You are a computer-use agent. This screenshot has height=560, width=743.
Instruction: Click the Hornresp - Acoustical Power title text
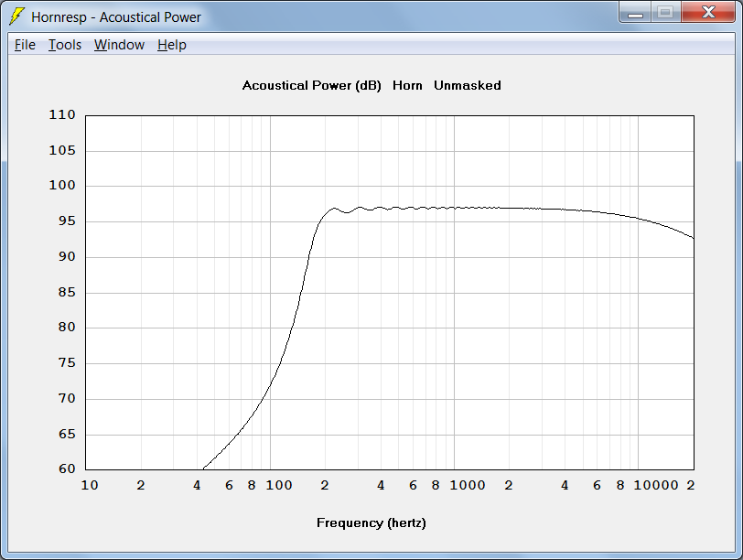tap(116, 17)
